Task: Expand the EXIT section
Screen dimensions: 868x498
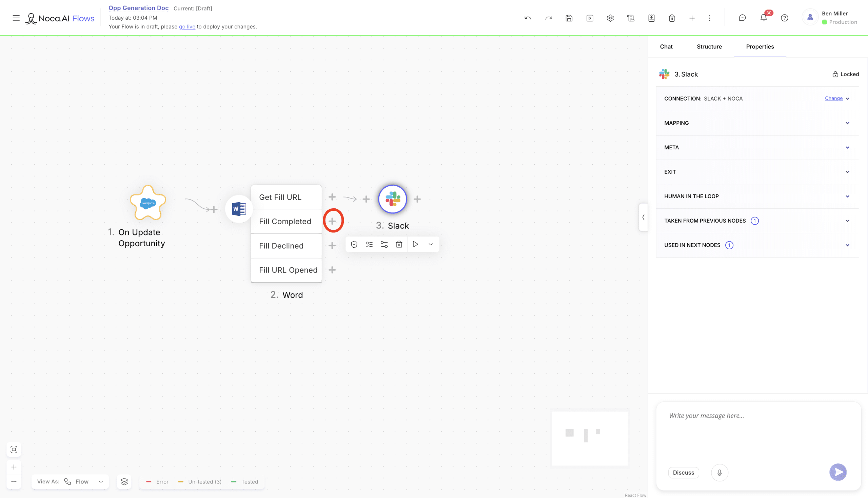Action: [x=757, y=172]
